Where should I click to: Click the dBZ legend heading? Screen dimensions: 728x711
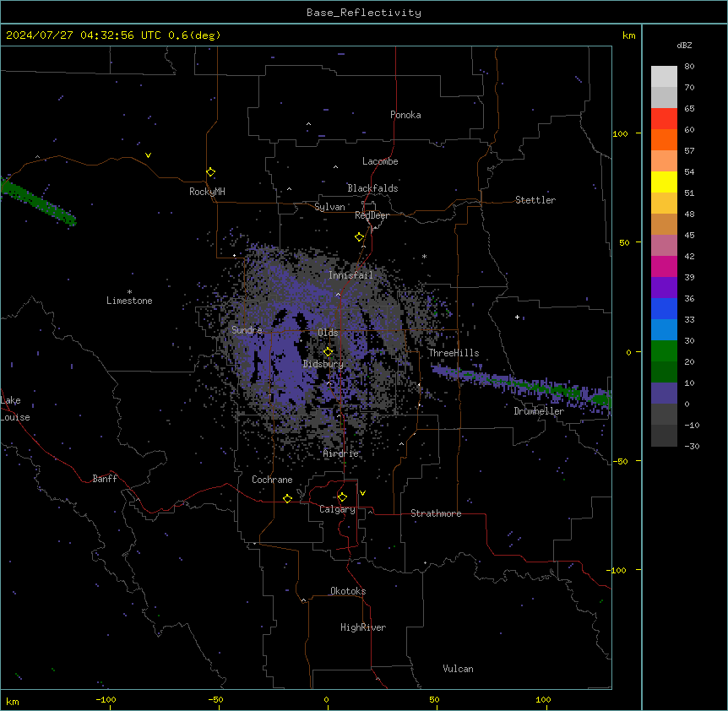point(684,46)
